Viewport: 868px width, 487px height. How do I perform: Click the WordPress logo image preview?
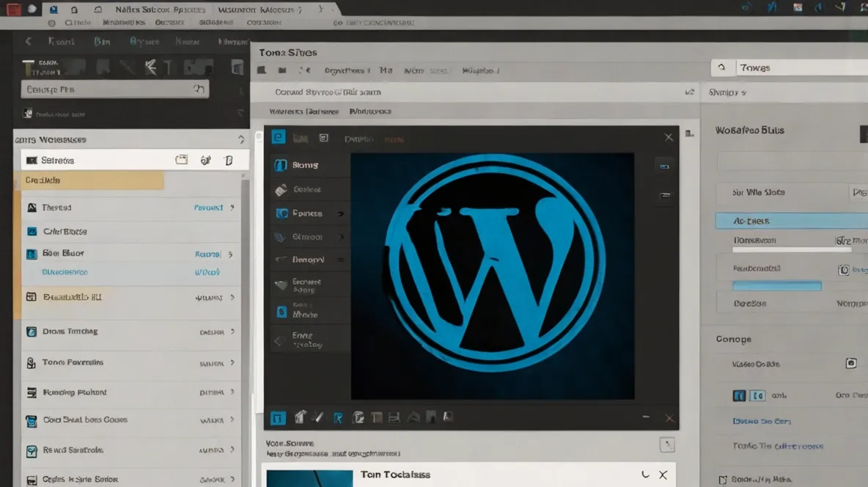click(493, 276)
